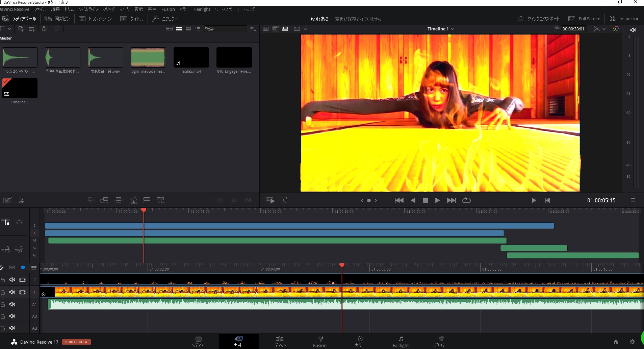Image resolution: width=644 pixels, height=349 pixels.
Task: Click the クイックエクスポート button
Action: [539, 19]
